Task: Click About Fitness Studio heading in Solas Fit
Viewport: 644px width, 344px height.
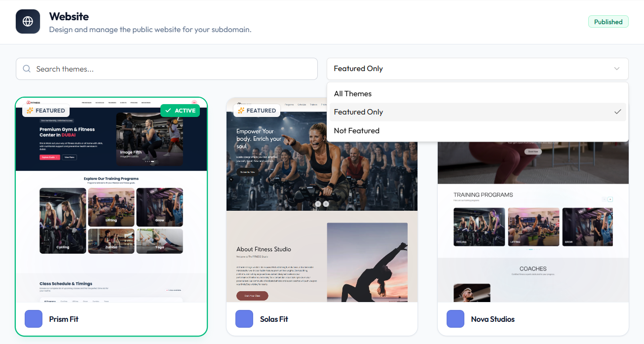Action: 264,249
